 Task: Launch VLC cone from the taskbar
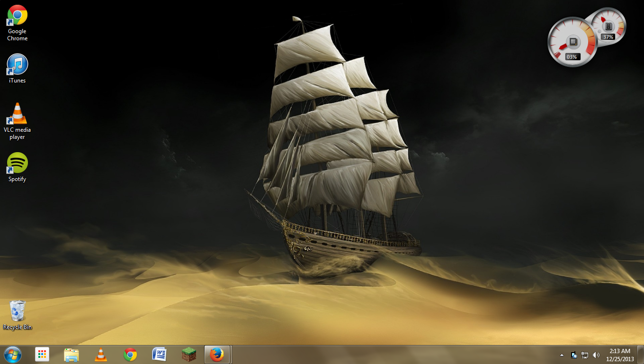[x=101, y=355]
